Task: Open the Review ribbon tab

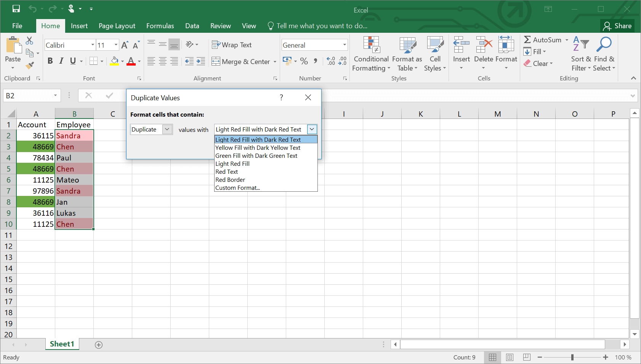Action: pos(220,26)
